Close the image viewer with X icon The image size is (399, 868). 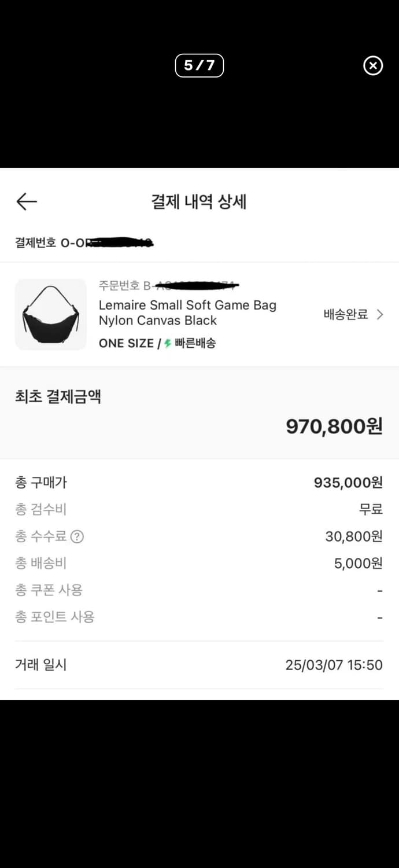pos(373,65)
